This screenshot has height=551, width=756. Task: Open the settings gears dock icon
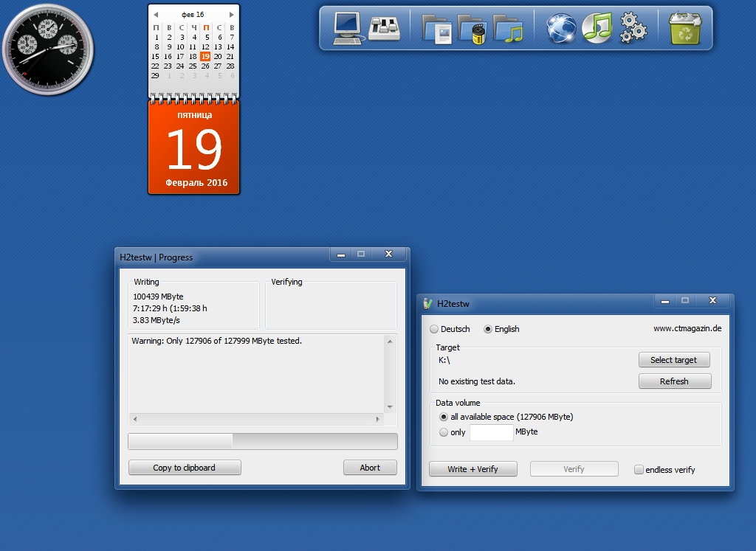[633, 28]
